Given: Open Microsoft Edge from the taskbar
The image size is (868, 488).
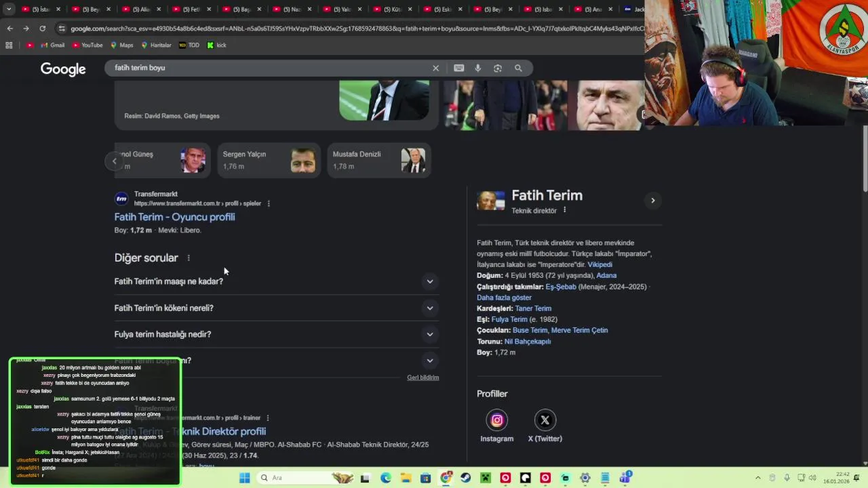Looking at the screenshot, I should [x=386, y=478].
